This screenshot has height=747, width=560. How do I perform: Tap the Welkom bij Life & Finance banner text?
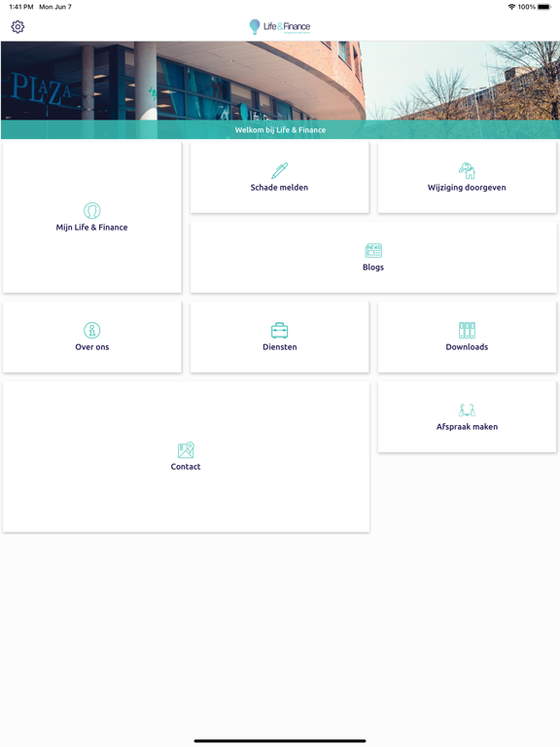(280, 130)
